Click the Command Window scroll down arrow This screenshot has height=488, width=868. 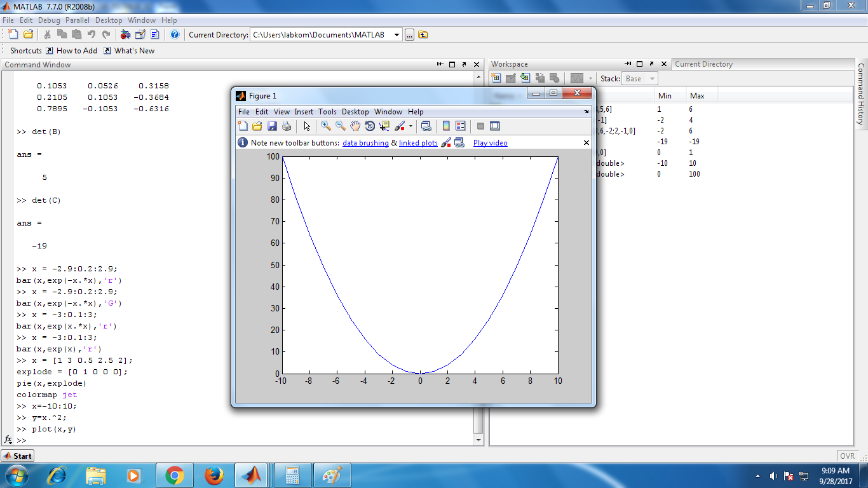(x=478, y=439)
